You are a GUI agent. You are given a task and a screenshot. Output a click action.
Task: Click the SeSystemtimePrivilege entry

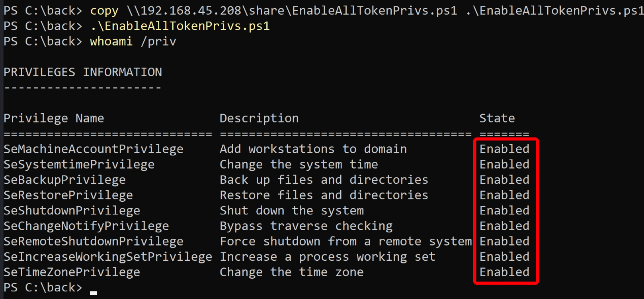(79, 165)
